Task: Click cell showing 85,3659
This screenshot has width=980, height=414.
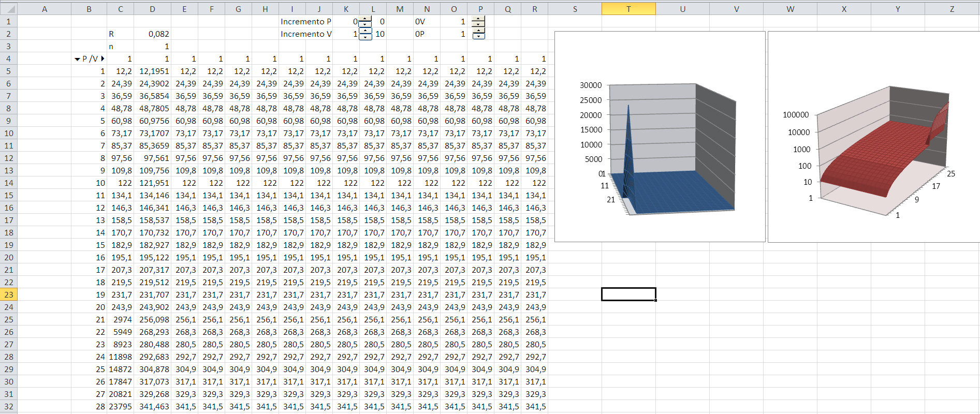Action: (152, 145)
